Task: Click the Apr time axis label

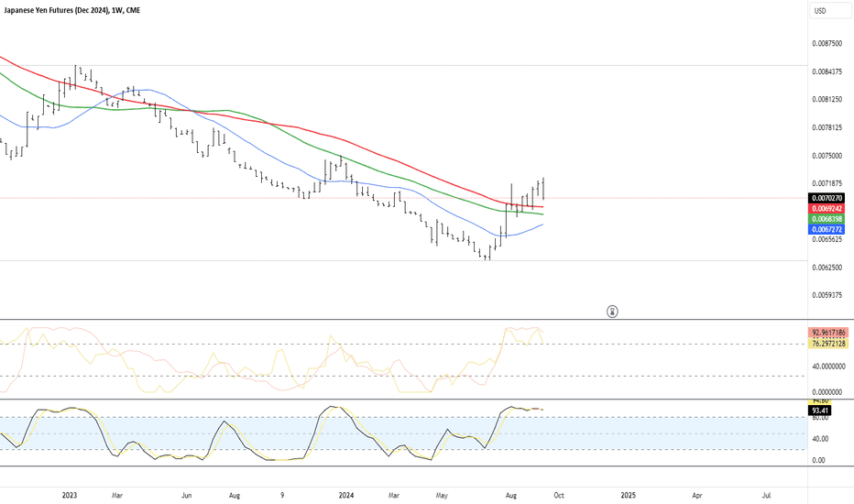Action: click(x=697, y=495)
